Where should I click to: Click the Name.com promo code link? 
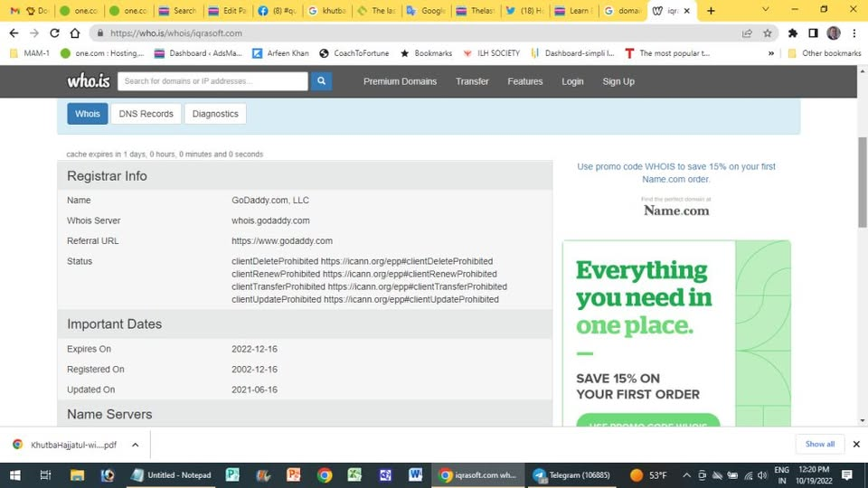click(x=676, y=173)
